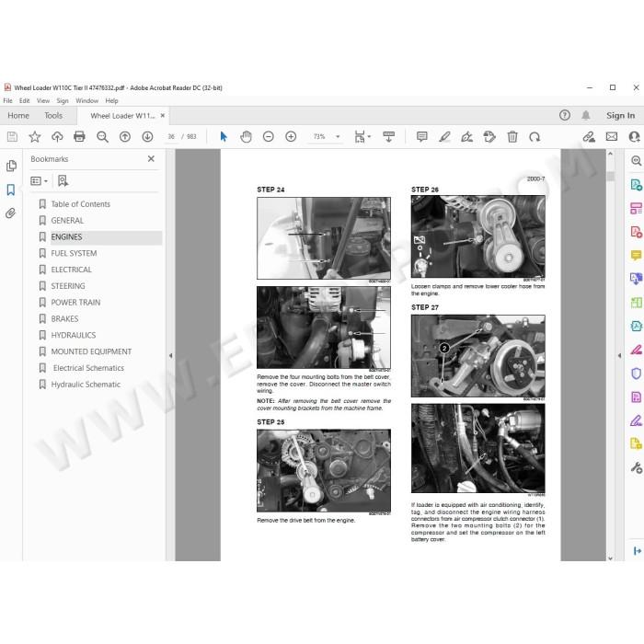Toggle the Page Thumbnails panel
The image size is (644, 644).
point(11,166)
